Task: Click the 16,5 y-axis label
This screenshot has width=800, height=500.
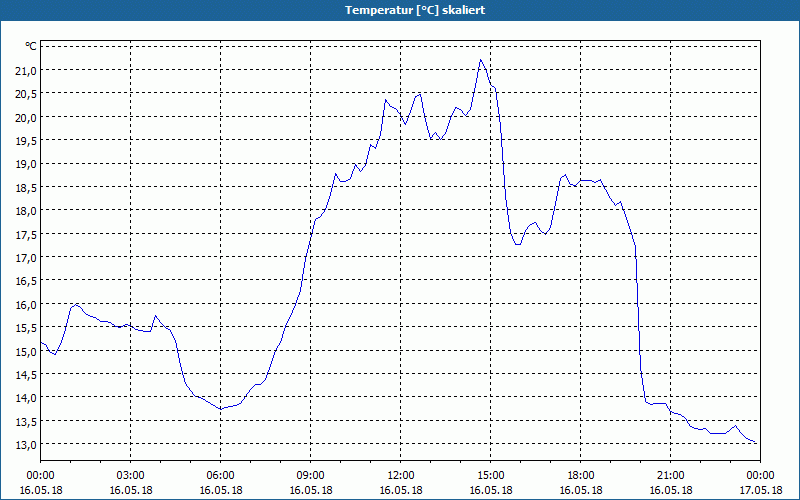Action: click(x=26, y=281)
